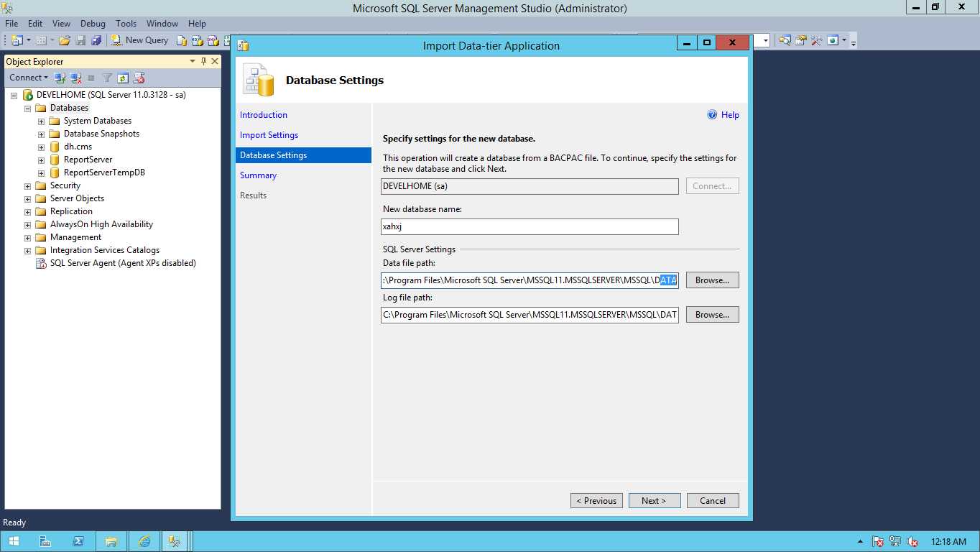Expand the ReportServer database node
The image size is (980, 552).
pos(41,160)
